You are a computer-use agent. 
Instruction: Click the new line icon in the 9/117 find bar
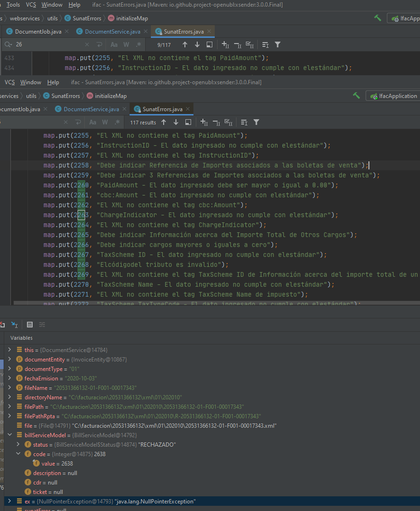99,44
